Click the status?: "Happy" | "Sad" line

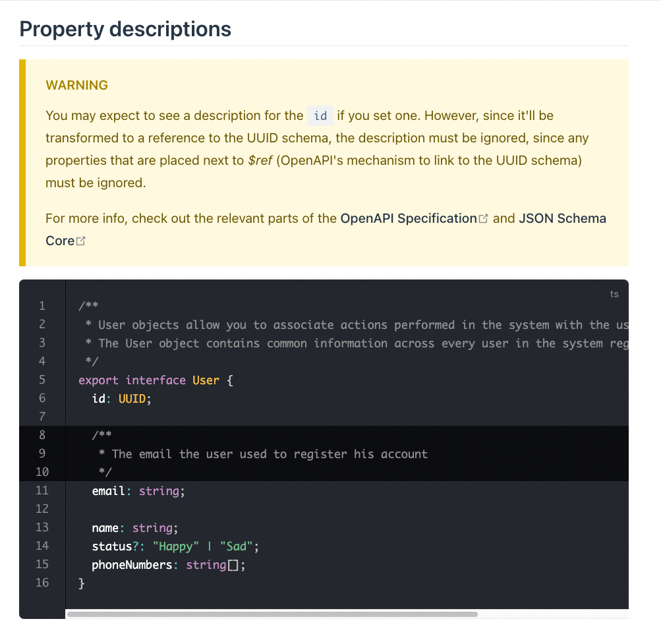(x=175, y=546)
